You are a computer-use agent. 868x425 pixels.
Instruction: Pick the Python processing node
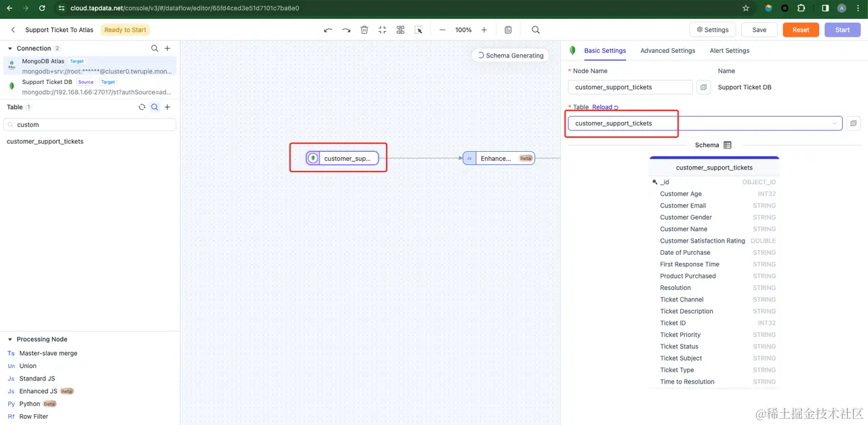coord(31,404)
